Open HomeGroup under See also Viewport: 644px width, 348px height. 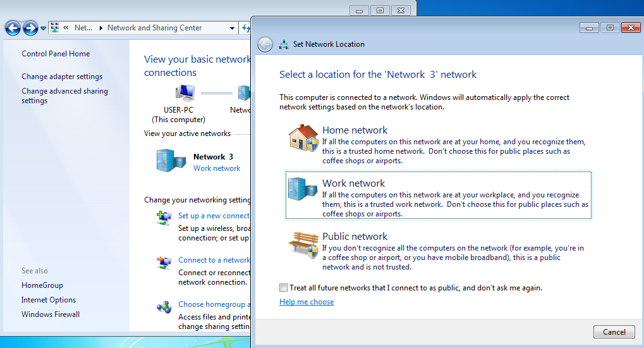pos(42,285)
